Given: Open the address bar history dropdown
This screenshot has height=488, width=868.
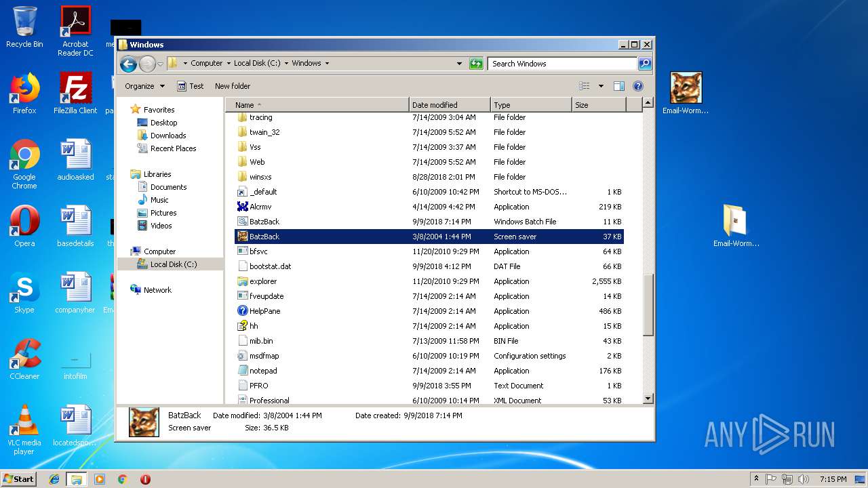Looking at the screenshot, I should 460,64.
